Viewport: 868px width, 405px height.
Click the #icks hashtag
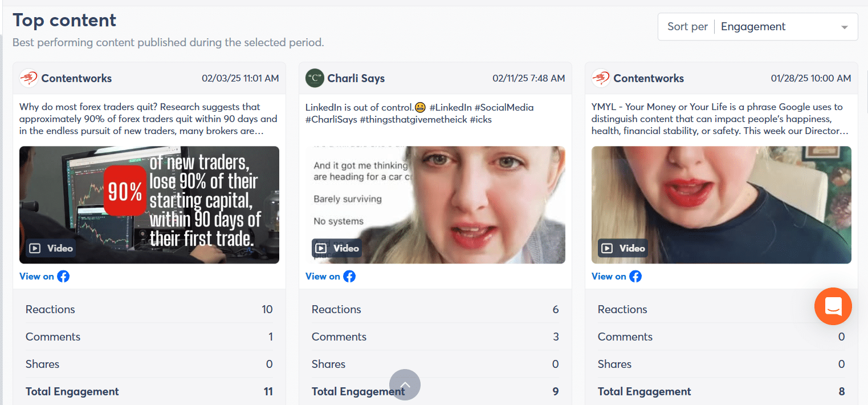point(480,119)
